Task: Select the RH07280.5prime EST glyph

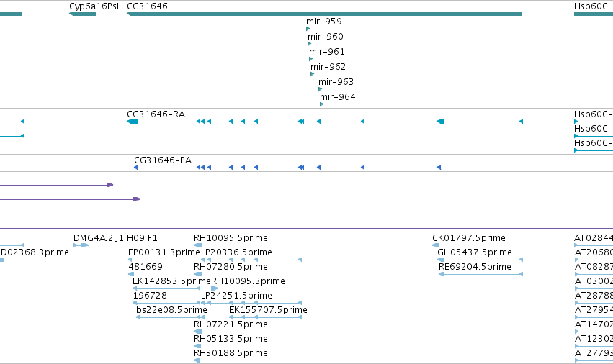Action: pyautogui.click(x=198, y=274)
